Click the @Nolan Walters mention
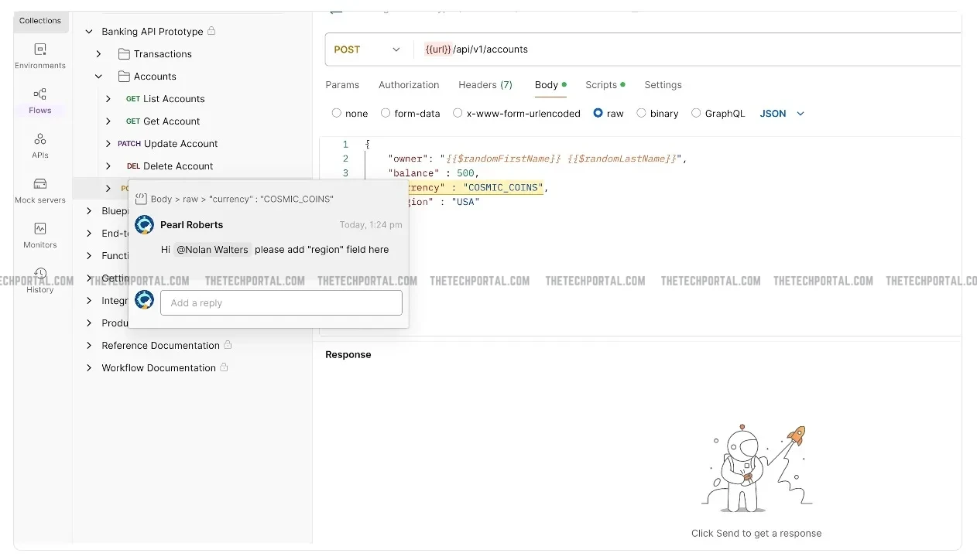Viewport: 977px width, 560px height. coord(213,250)
